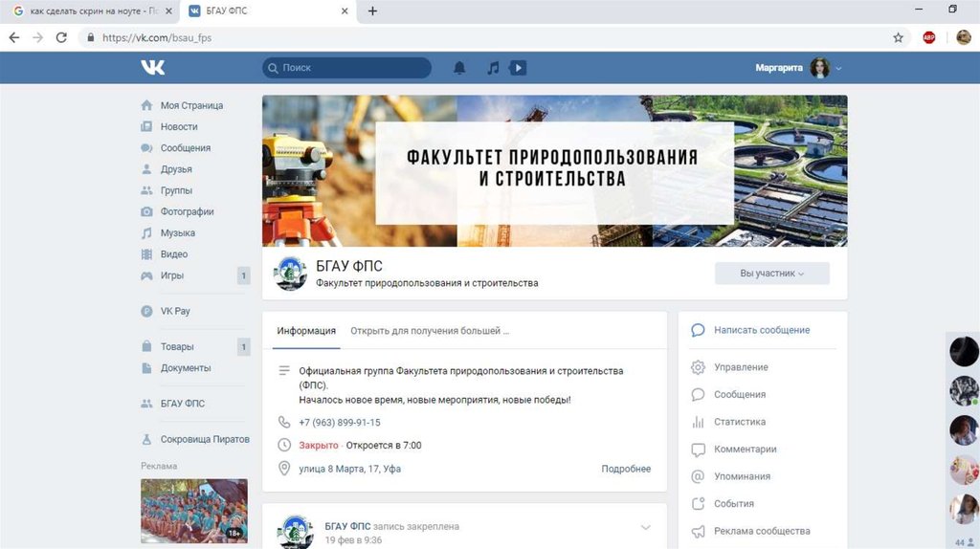
Task: Open the Маргарита profile menu
Action: [x=797, y=68]
